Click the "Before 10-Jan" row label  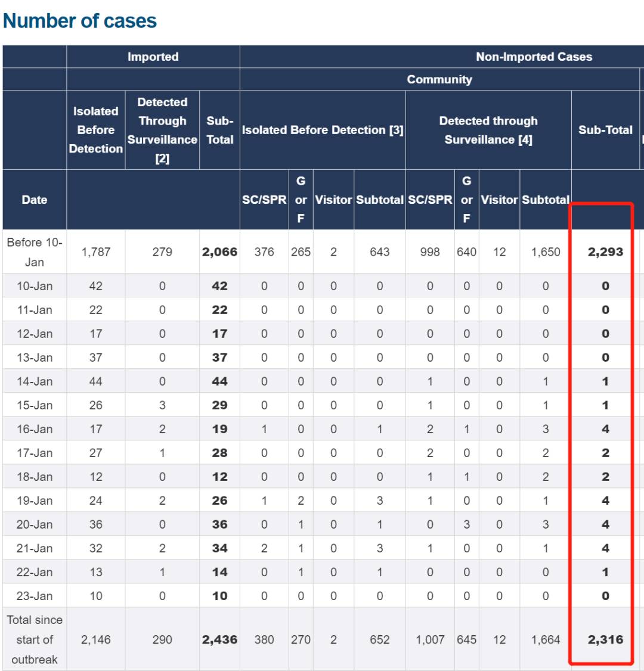point(35,252)
